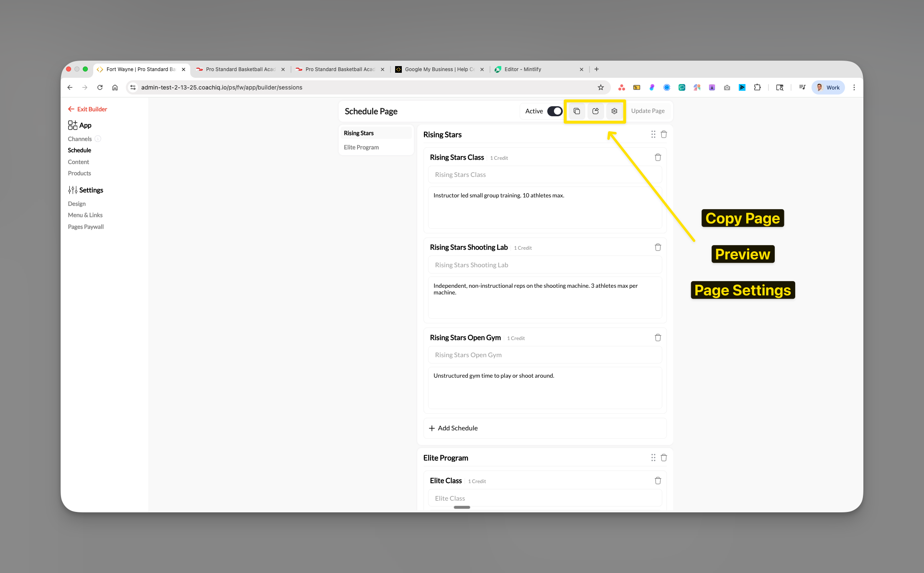Reload the page with the refresh icon

coord(100,87)
